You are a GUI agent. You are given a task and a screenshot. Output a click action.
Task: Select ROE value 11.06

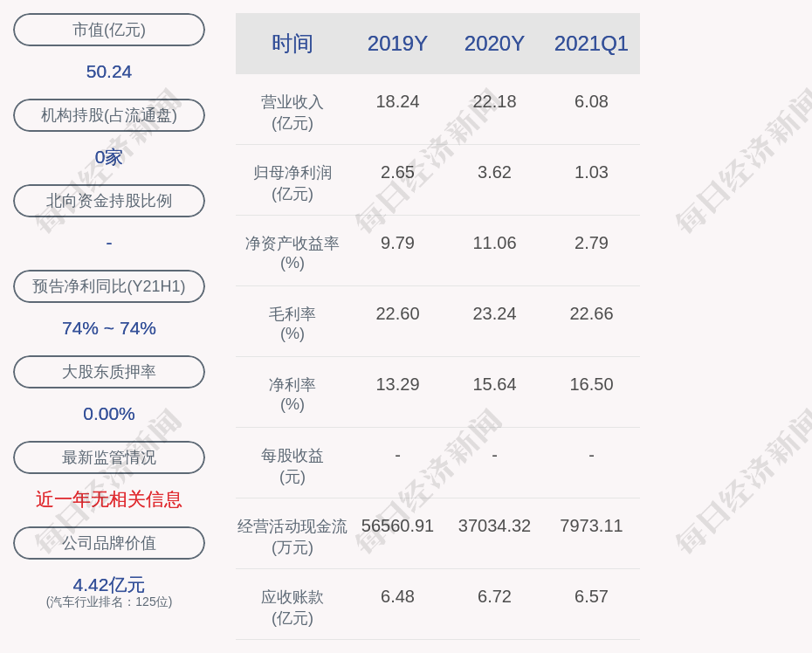tap(494, 243)
